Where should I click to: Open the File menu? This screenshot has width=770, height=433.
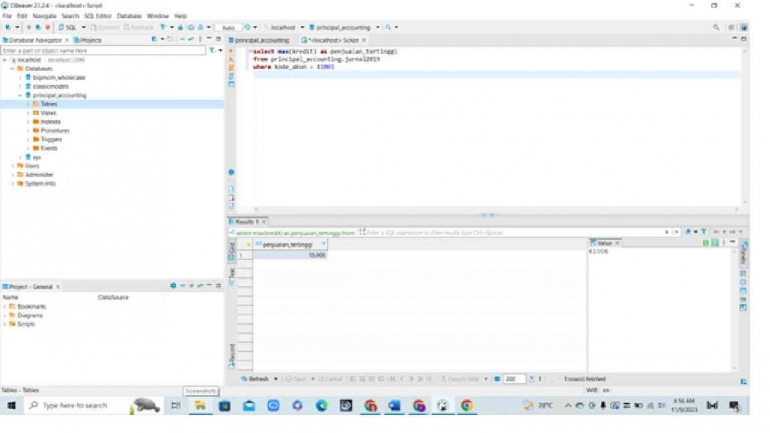tap(7, 16)
